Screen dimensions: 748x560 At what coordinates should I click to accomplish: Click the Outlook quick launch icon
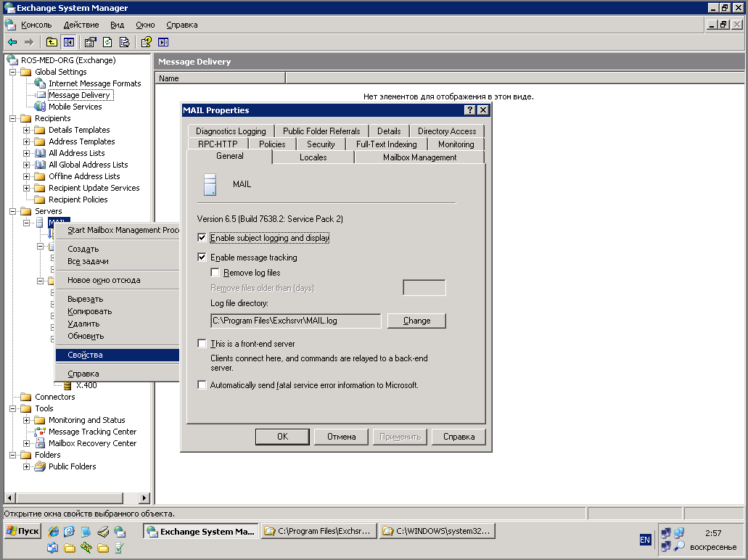point(70,532)
